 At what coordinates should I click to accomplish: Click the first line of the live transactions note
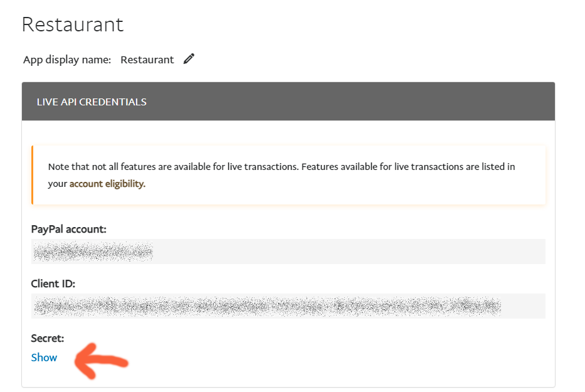(x=281, y=167)
